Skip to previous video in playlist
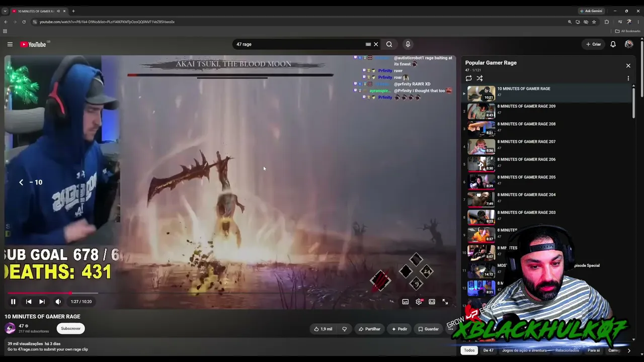Image resolution: width=644 pixels, height=362 pixels. point(29,302)
